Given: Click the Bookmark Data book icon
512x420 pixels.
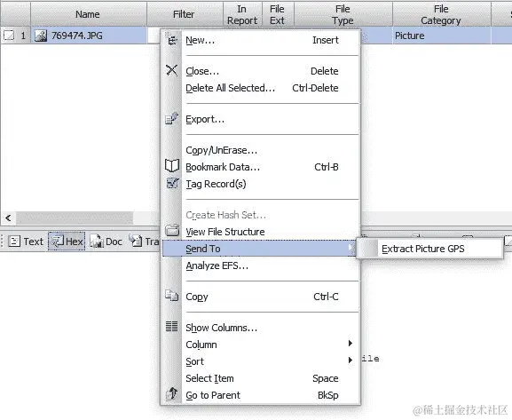Looking at the screenshot, I should (x=172, y=166).
